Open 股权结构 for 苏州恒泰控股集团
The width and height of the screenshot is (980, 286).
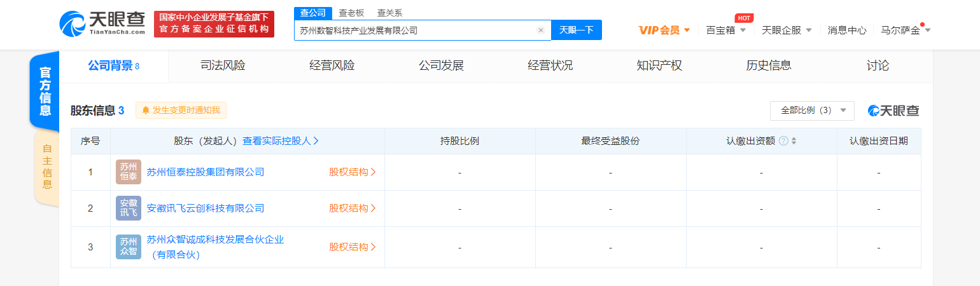[353, 172]
